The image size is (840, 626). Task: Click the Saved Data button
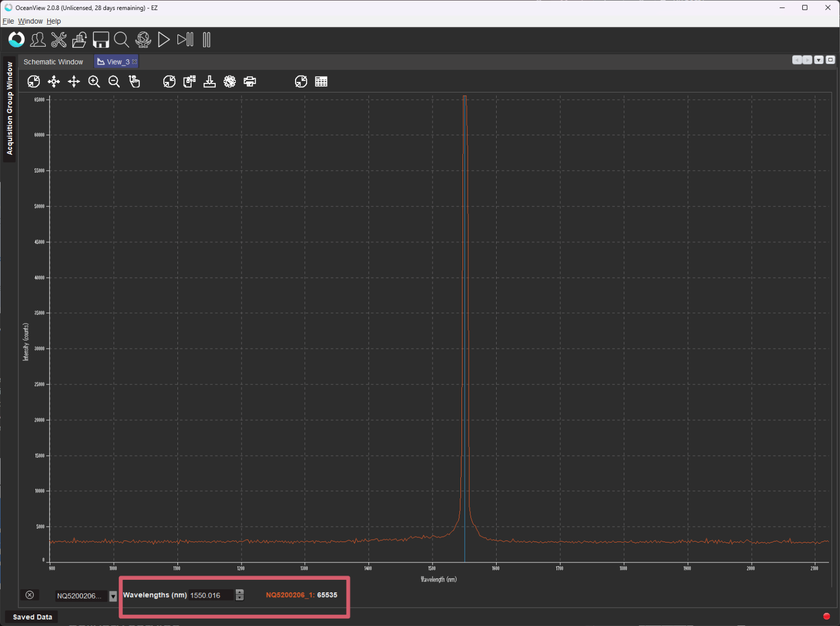33,617
